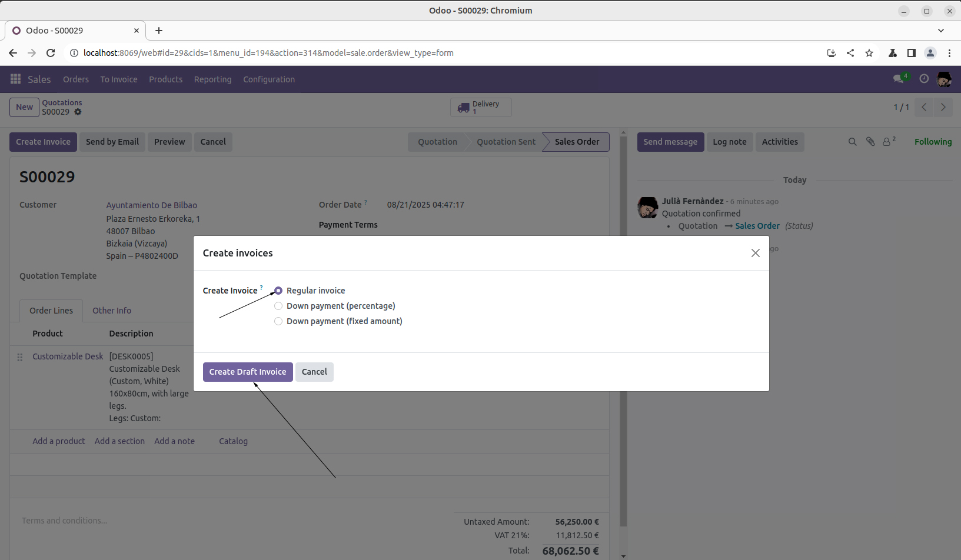Open Chromium three-dot menu
Image resolution: width=961 pixels, height=560 pixels.
(949, 53)
